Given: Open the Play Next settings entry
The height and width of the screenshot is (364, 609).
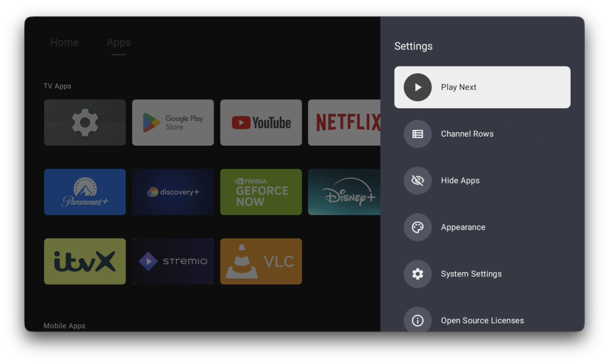Looking at the screenshot, I should click(x=482, y=87).
